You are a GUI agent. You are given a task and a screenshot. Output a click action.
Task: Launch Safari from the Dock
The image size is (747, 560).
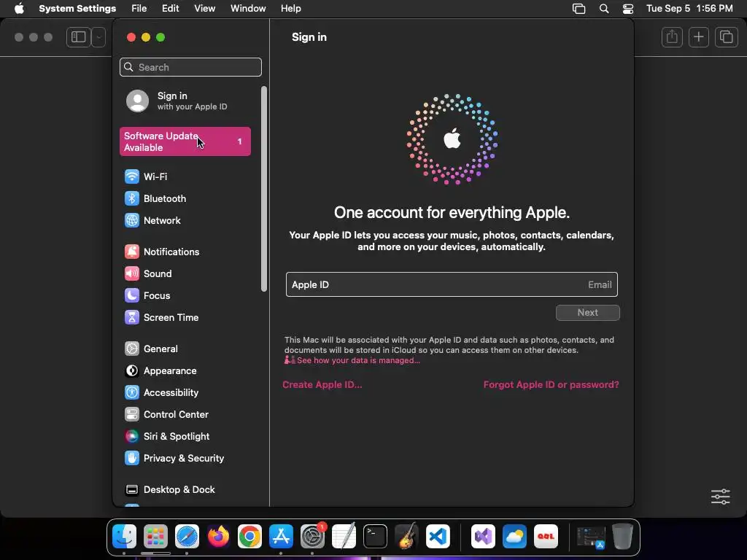(187, 537)
